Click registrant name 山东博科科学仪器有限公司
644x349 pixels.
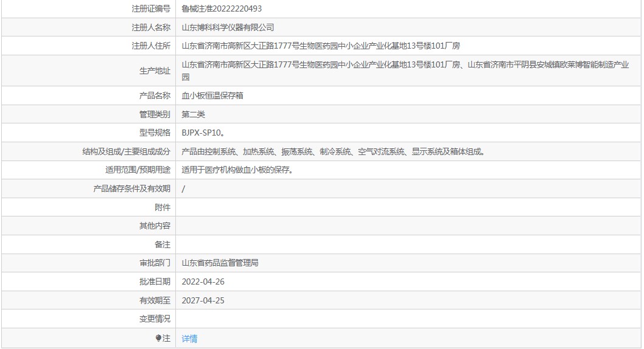pyautogui.click(x=228, y=27)
